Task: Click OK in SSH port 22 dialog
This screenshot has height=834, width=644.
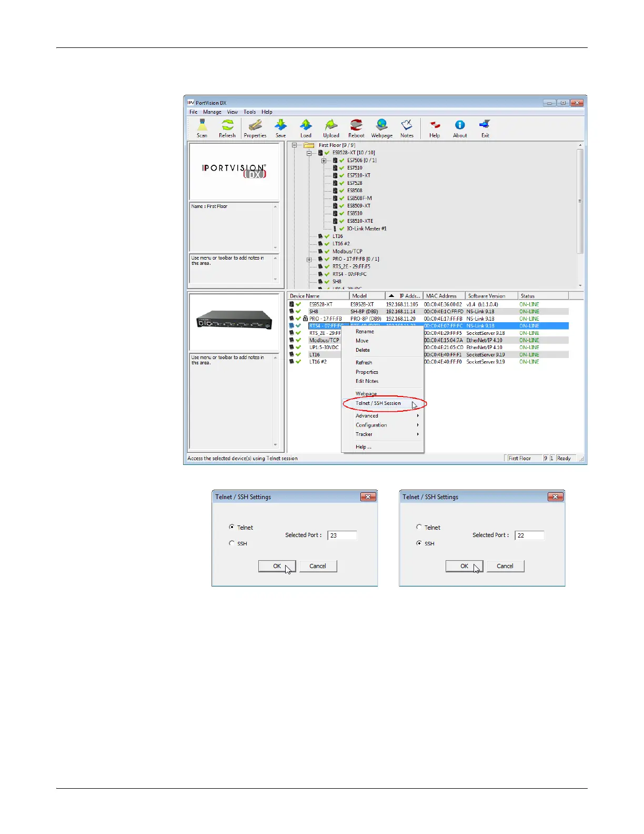Action: (x=464, y=566)
